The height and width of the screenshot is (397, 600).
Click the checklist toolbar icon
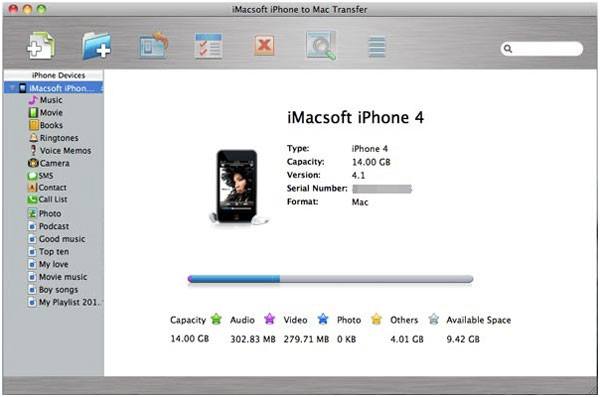click(x=209, y=46)
